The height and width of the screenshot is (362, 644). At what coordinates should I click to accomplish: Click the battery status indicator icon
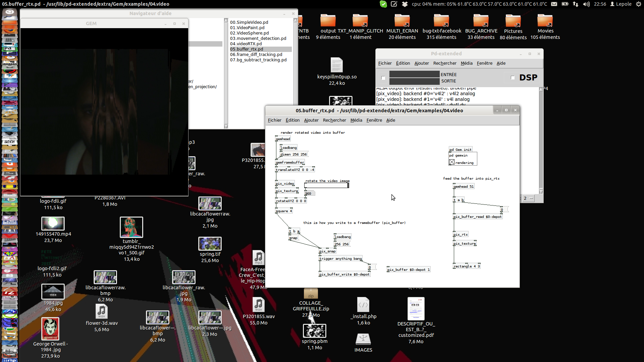(565, 4)
